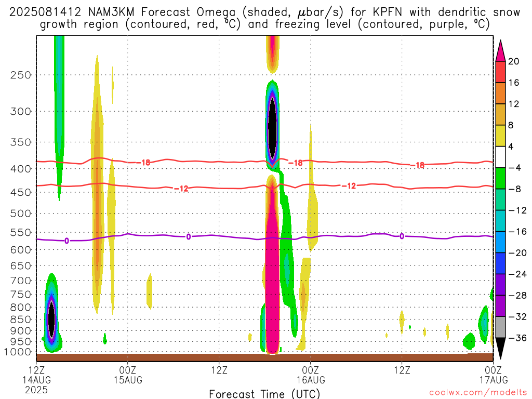Pick the violet -24-to--28 colorbar swatch
This screenshot has height=399, width=532.
pyautogui.click(x=500, y=285)
